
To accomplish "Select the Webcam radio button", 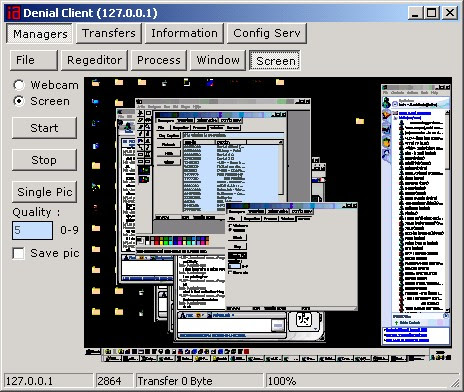I will pyautogui.click(x=19, y=85).
